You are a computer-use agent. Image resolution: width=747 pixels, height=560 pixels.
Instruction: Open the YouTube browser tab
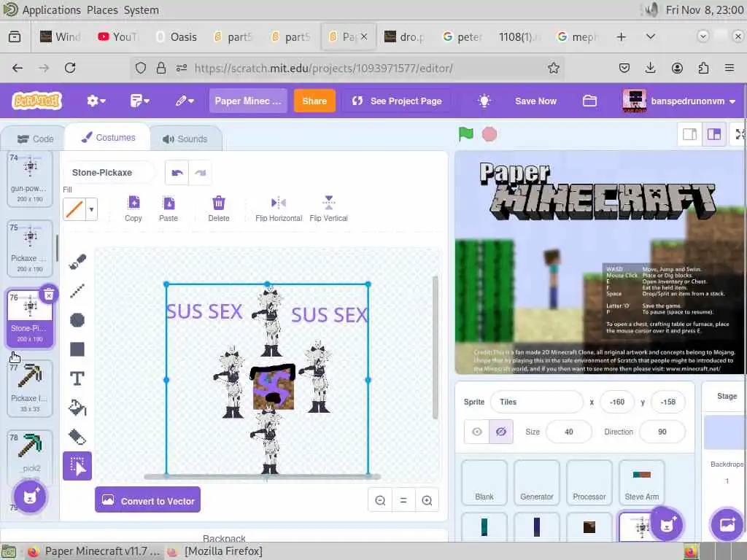coord(119,36)
